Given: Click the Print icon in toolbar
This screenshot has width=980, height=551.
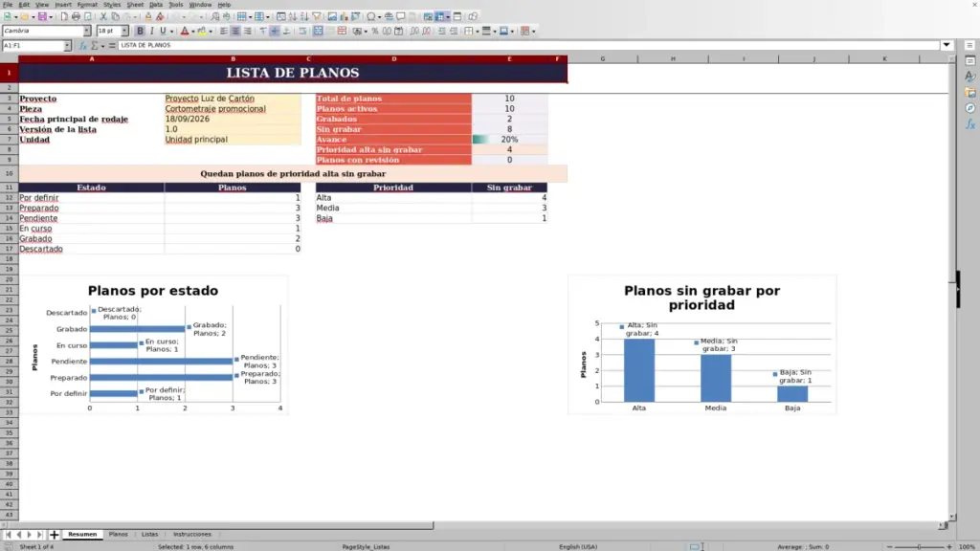Looking at the screenshot, I should point(76,17).
